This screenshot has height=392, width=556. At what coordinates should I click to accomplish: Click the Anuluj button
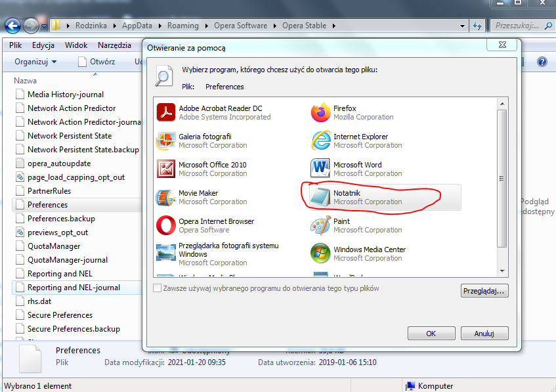484,334
